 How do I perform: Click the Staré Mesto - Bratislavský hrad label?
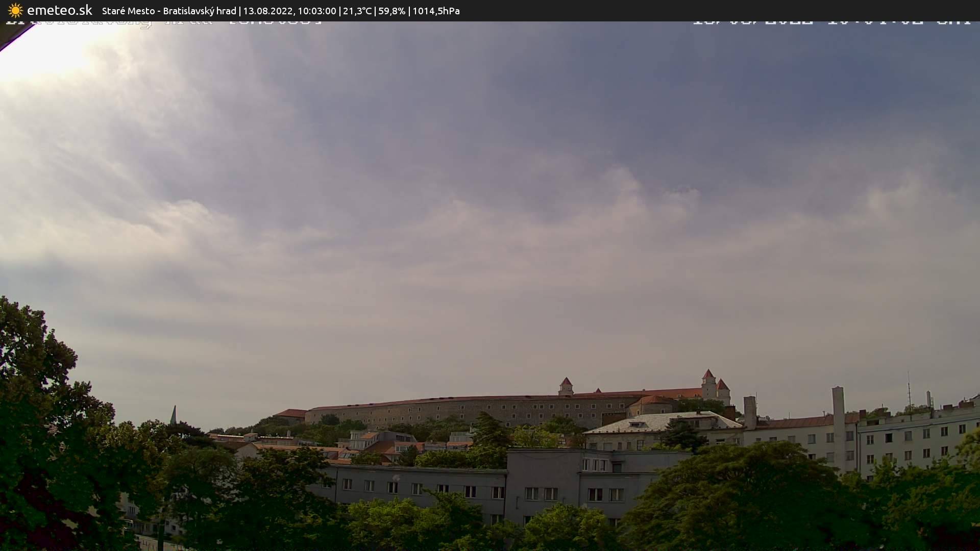[x=168, y=10]
